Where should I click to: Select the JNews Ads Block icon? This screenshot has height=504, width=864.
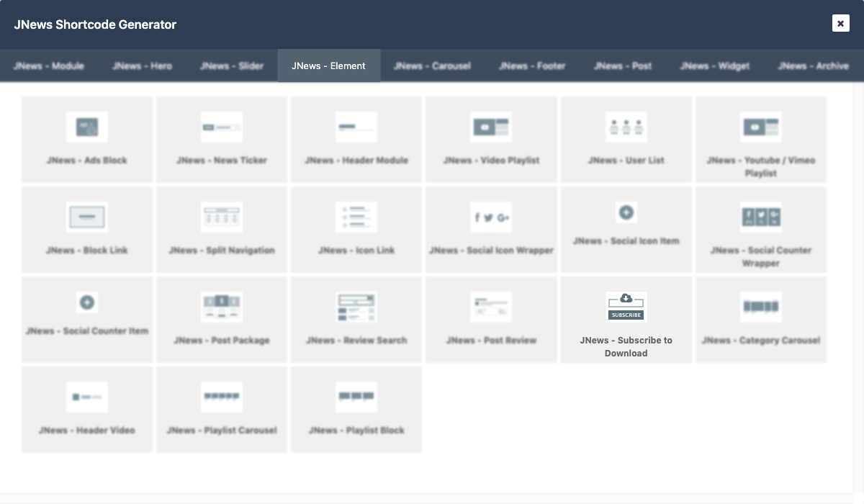(x=87, y=127)
